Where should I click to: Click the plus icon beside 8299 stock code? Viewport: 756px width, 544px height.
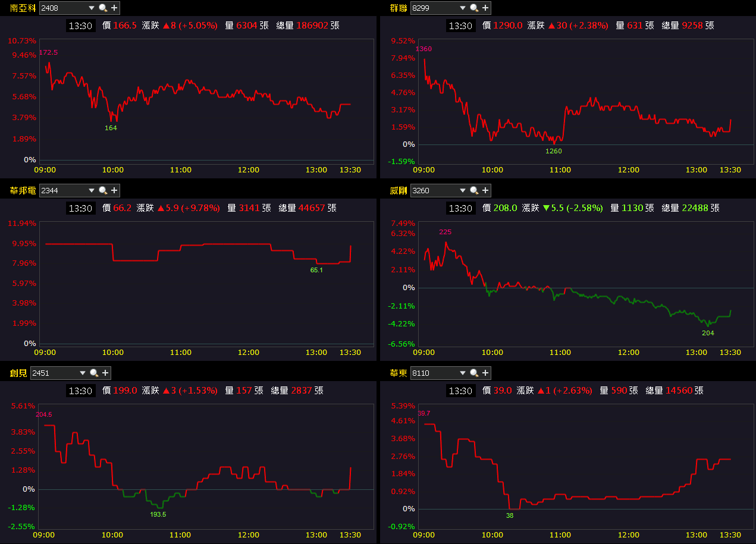[x=485, y=8]
